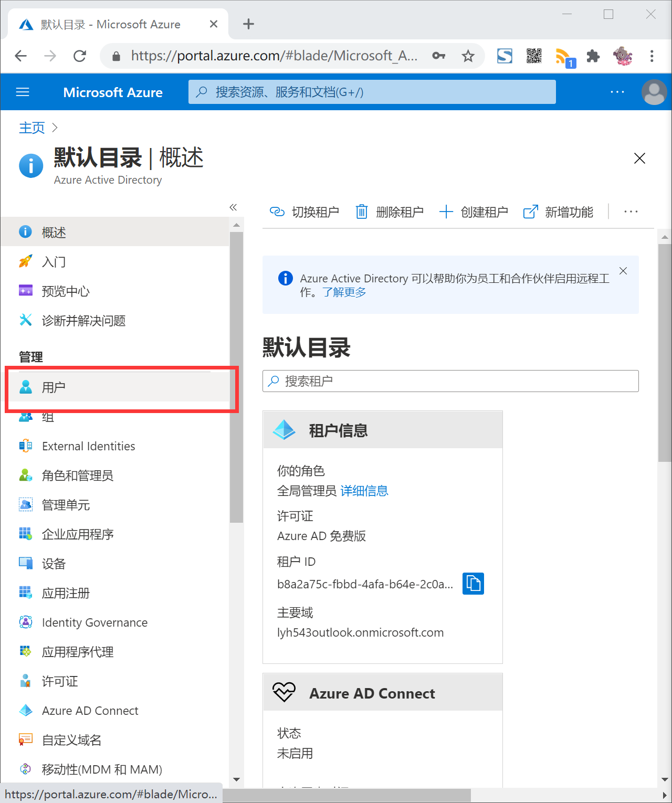The height and width of the screenshot is (803, 672).
Task: Click 未启用 status text
Action: [x=295, y=753]
